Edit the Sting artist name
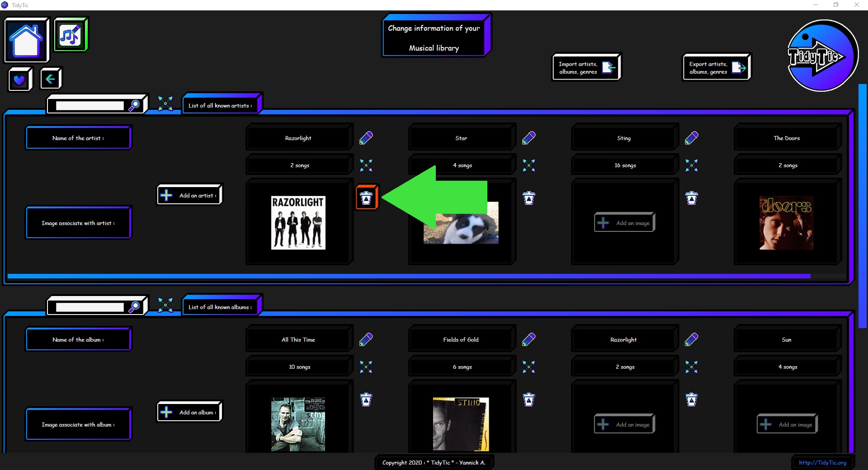The width and height of the screenshot is (868, 470). (x=692, y=138)
